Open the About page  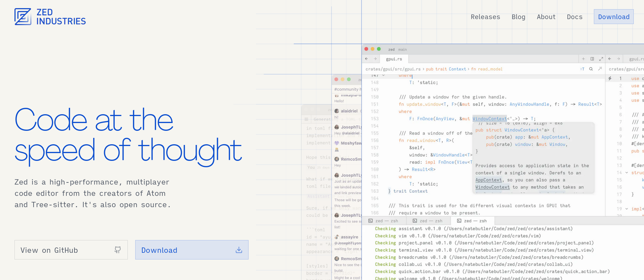pyautogui.click(x=546, y=17)
